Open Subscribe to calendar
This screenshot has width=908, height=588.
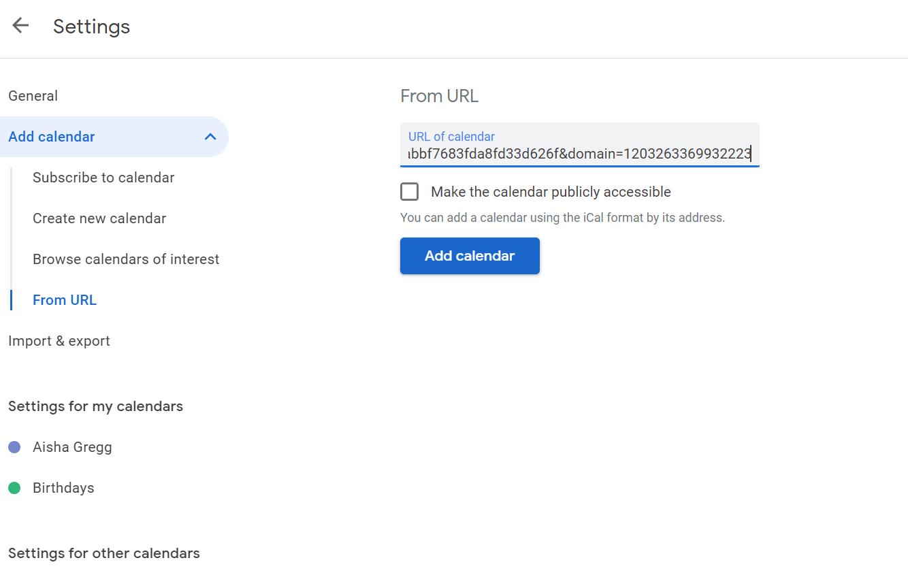(x=103, y=178)
